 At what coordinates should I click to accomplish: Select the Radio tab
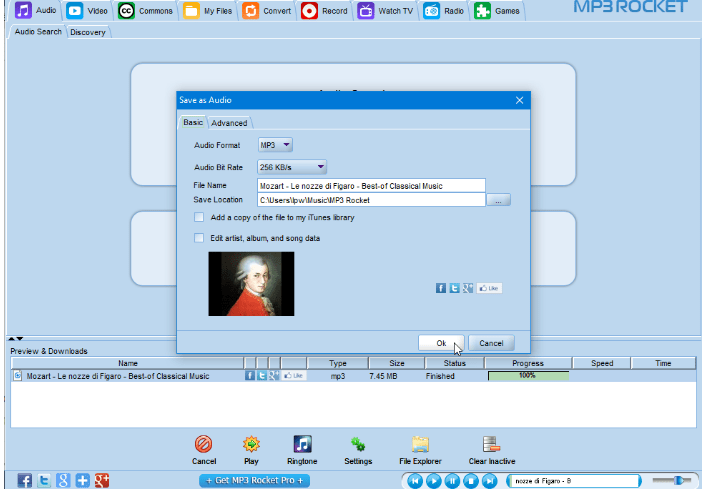(x=444, y=11)
